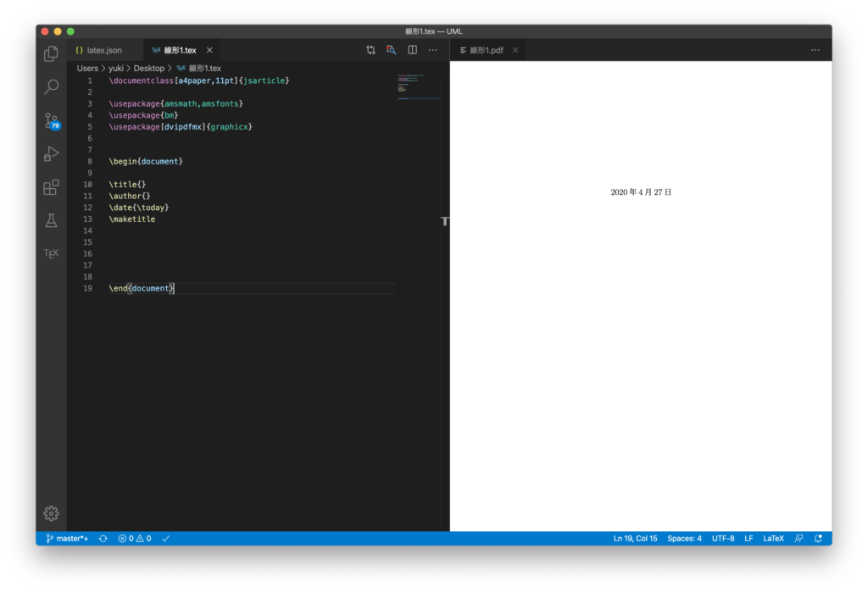The width and height of the screenshot is (868, 593).
Task: Click the split editor right icon
Action: coord(413,50)
